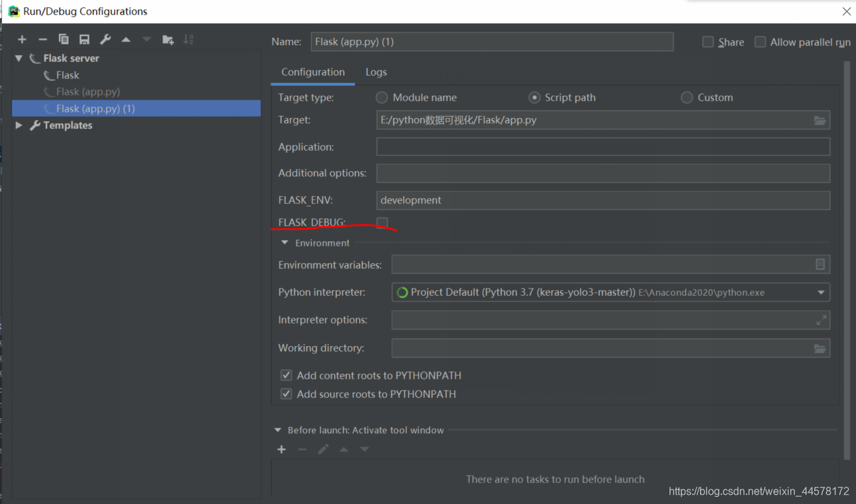Add a Before launch task

[281, 449]
